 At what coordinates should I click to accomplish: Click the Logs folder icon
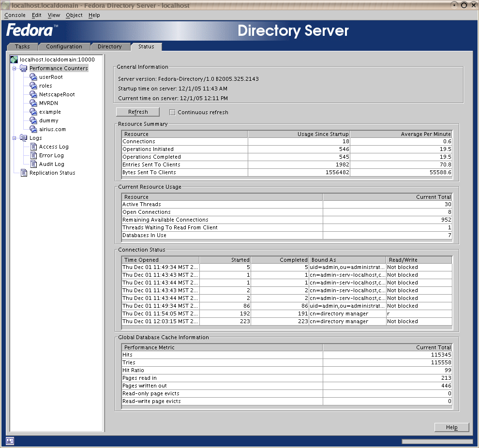coord(24,138)
